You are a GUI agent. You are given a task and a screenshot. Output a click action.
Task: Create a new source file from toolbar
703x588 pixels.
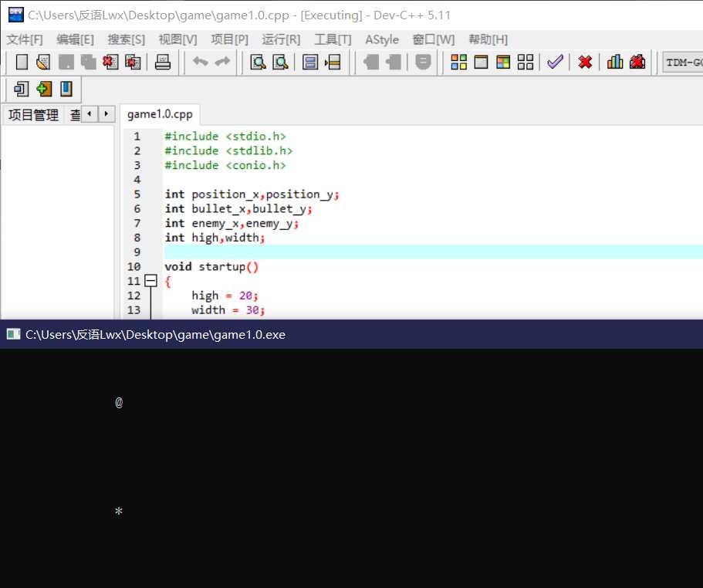pyautogui.click(x=22, y=62)
